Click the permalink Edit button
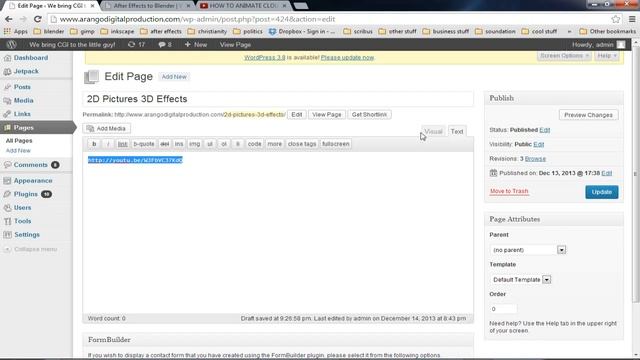The image size is (640, 360). click(x=297, y=115)
